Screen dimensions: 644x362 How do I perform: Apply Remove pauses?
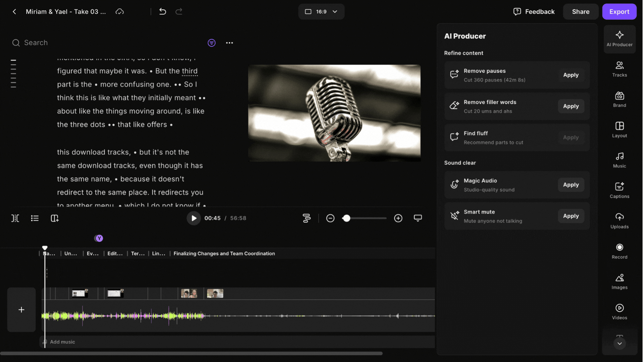click(x=571, y=75)
